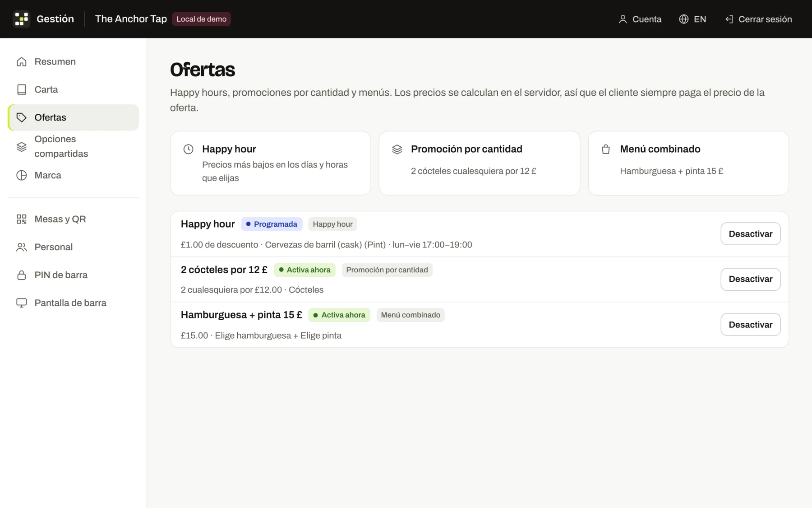Image resolution: width=812 pixels, height=508 pixels.
Task: Click the Local de demo badge
Action: coord(201,19)
